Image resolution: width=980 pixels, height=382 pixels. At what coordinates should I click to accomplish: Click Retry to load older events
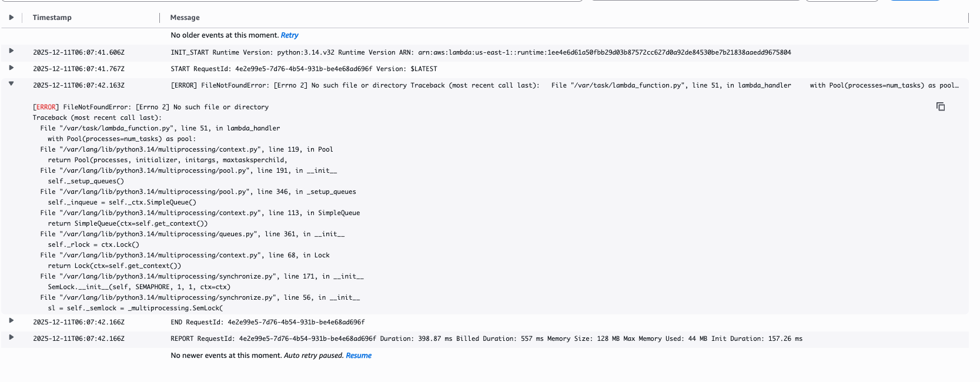point(290,35)
